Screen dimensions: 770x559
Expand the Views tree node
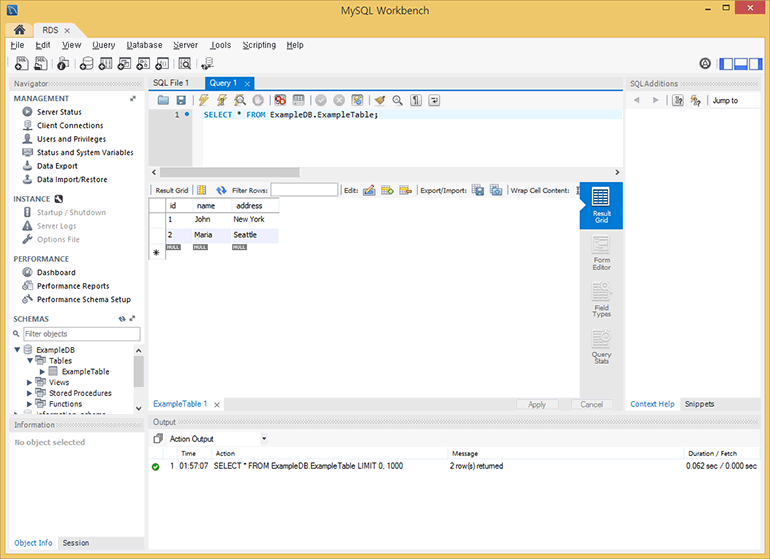click(30, 382)
